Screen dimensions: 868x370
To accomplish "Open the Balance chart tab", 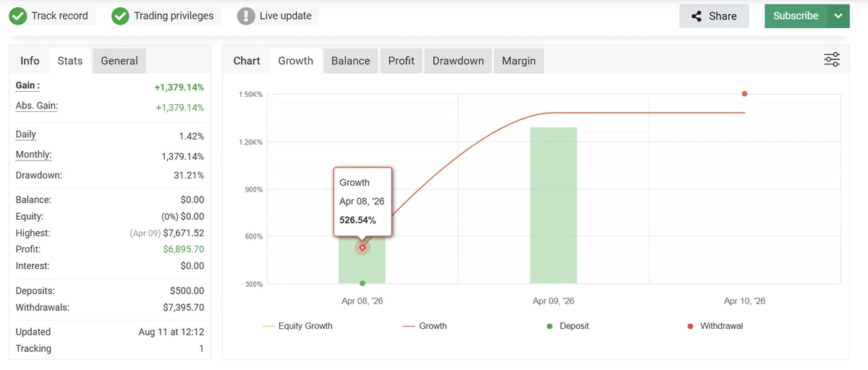I will click(x=351, y=61).
